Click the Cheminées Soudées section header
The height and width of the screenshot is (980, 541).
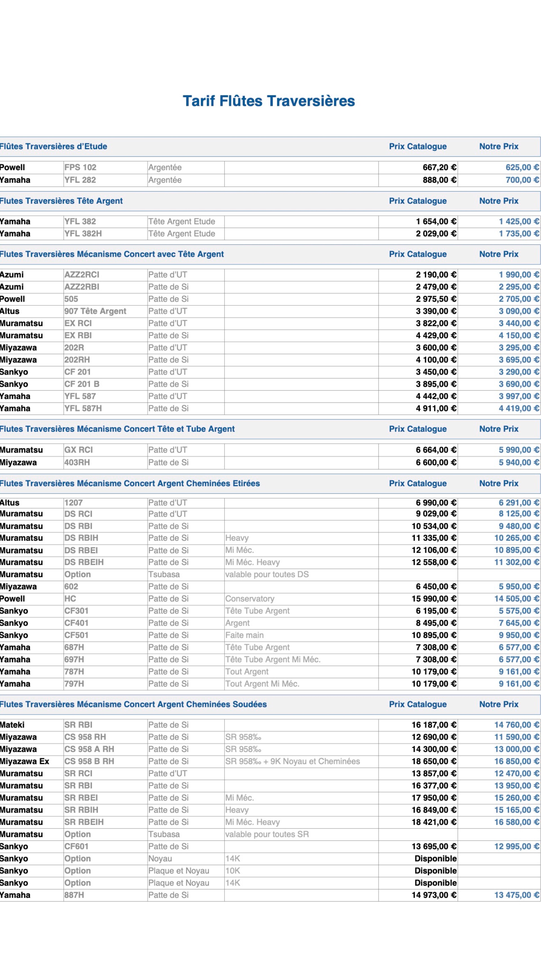click(x=133, y=704)
